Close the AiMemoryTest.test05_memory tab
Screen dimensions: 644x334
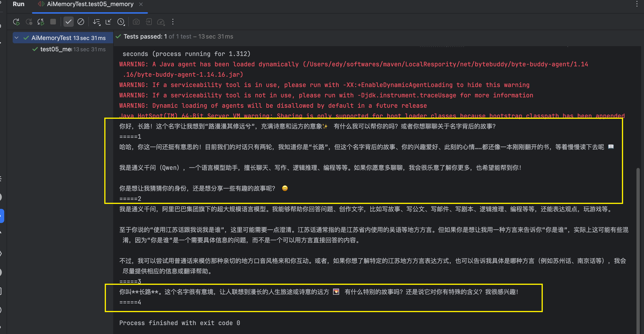point(141,4)
